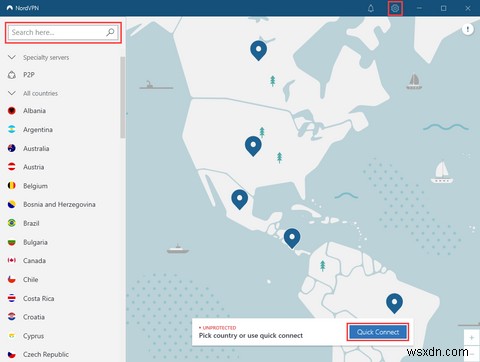480x362 pixels.
Task: Select Chile in the country list
Action: (x=30, y=280)
